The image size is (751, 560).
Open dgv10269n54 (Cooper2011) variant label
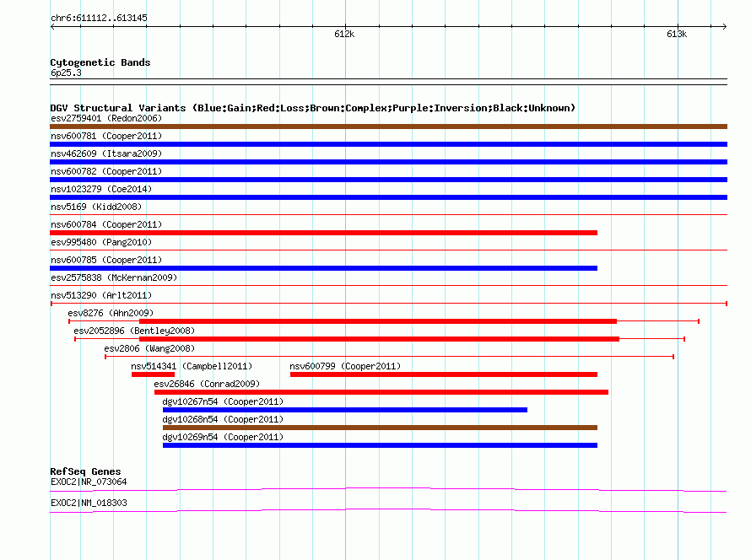[x=223, y=437]
